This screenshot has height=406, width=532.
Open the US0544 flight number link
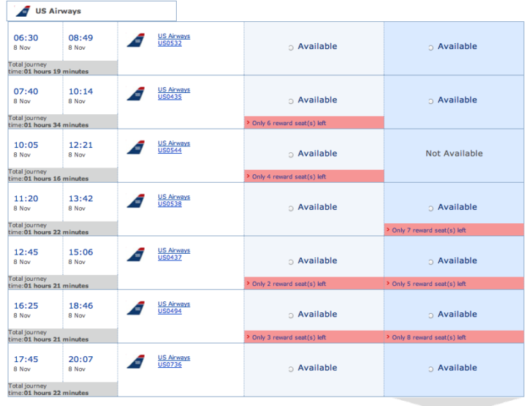coord(170,150)
